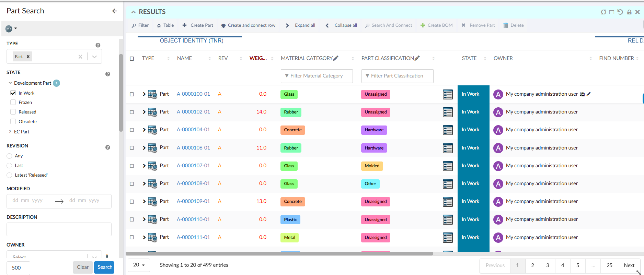Collapse the Part Search panel arrow
Screen dimensions: 644x275
coord(115,11)
